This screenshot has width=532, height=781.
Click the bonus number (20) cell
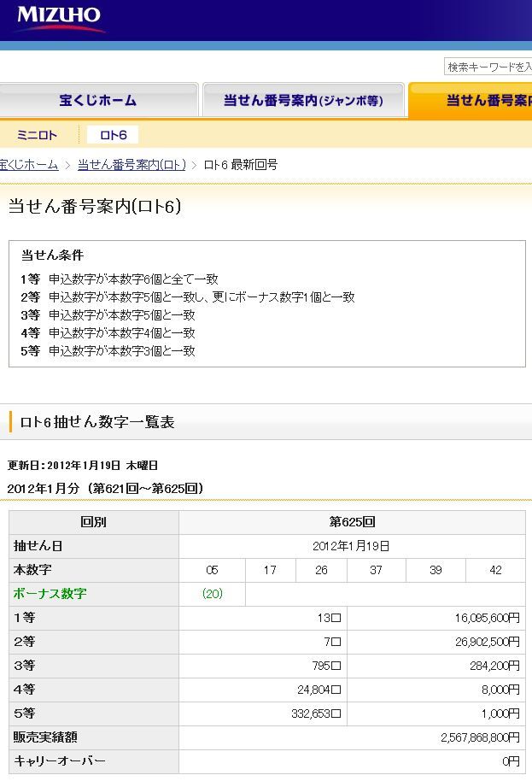212,594
